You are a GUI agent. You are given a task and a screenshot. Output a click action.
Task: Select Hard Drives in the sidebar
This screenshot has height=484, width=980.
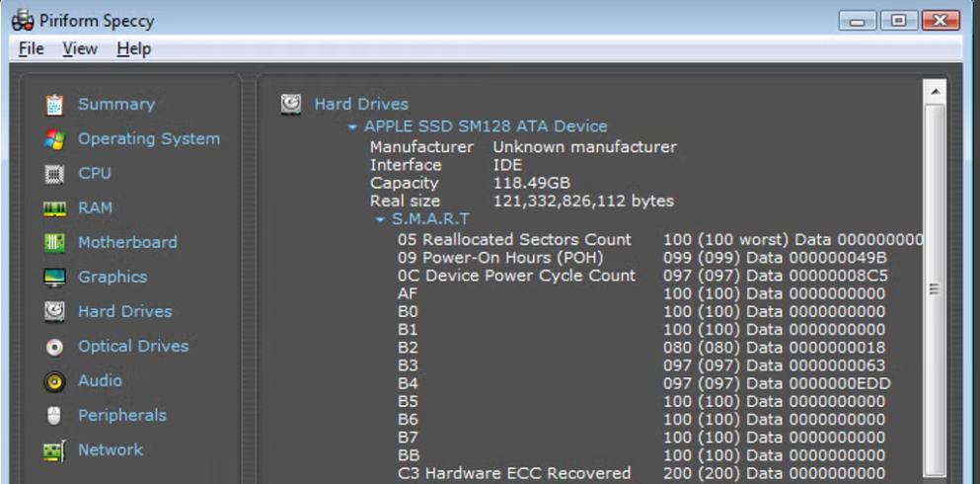(x=125, y=311)
